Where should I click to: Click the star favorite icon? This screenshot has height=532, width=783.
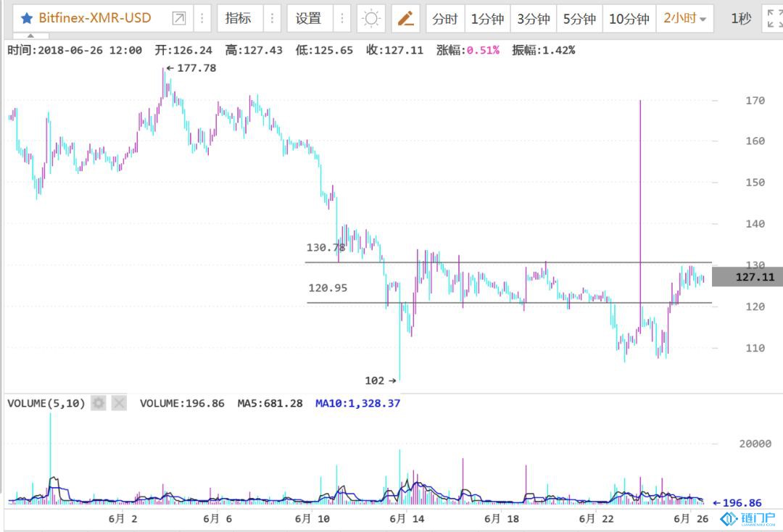[27, 18]
